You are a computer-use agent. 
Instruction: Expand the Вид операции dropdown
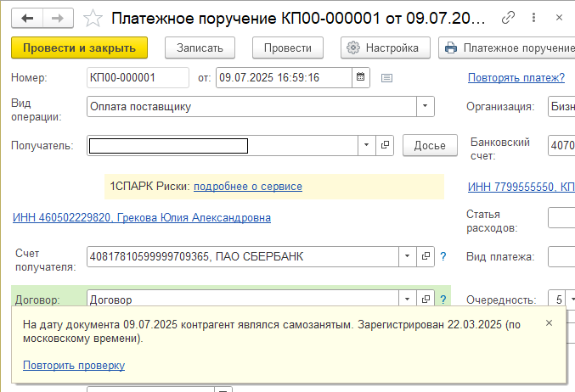pyautogui.click(x=425, y=106)
